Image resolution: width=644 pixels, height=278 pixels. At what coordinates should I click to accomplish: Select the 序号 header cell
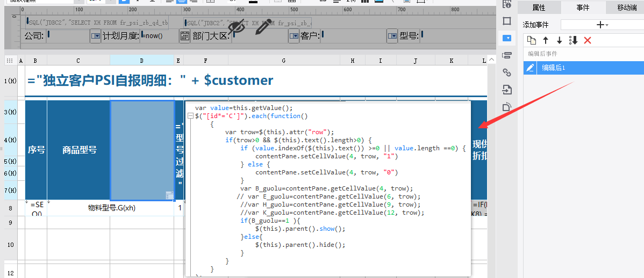tap(36, 150)
